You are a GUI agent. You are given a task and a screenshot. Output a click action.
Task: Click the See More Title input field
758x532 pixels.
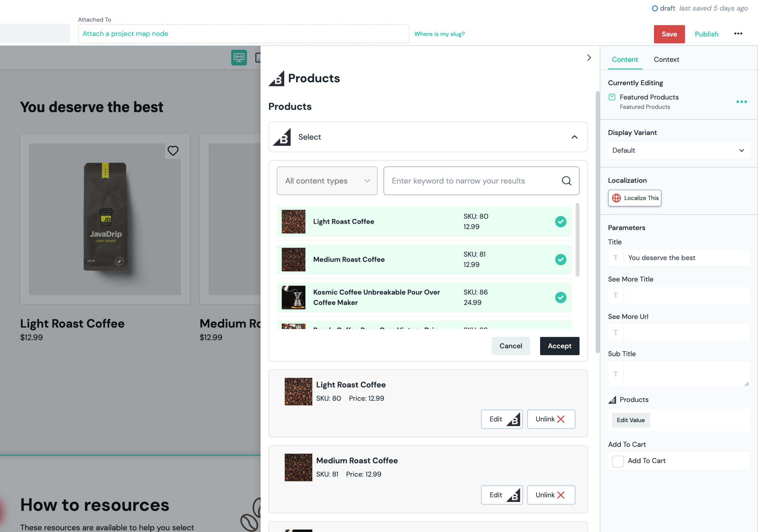(686, 295)
